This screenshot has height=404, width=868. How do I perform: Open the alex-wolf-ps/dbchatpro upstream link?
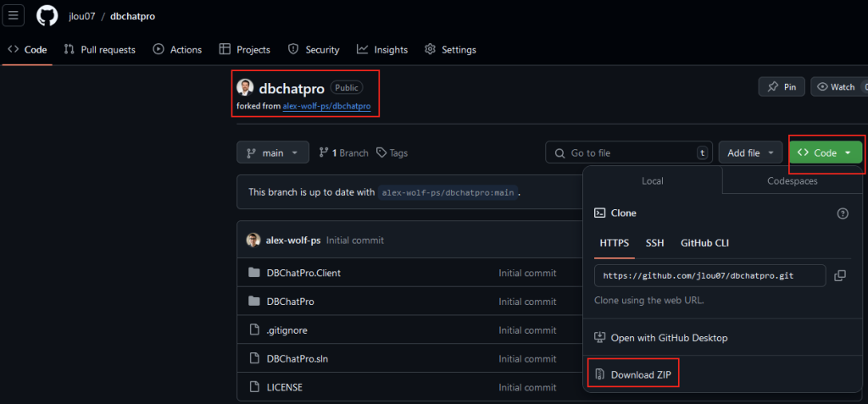(x=326, y=106)
